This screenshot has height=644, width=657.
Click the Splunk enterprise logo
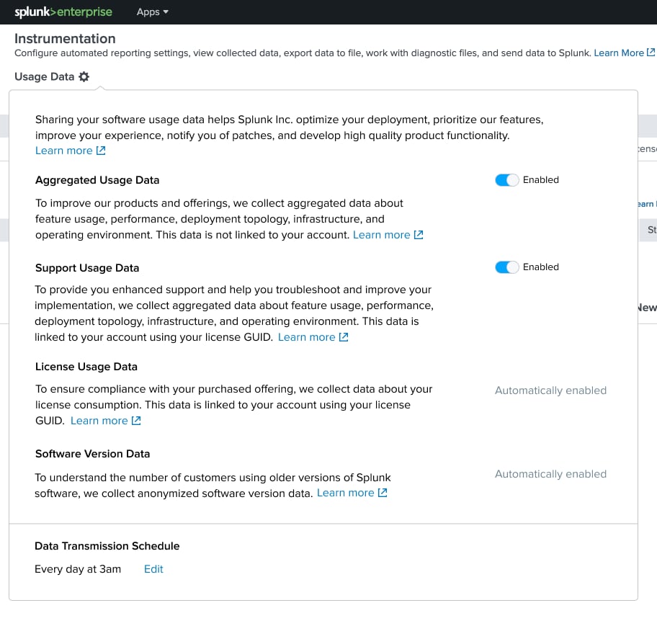pos(63,12)
